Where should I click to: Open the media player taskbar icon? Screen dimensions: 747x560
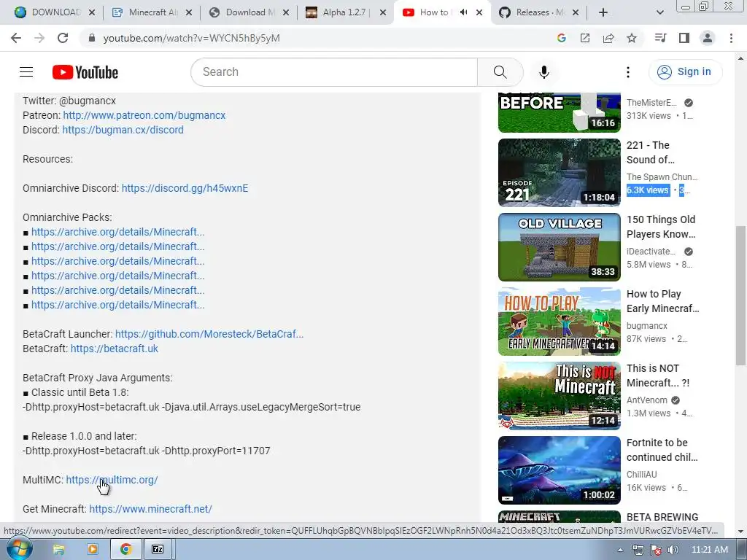(92, 550)
